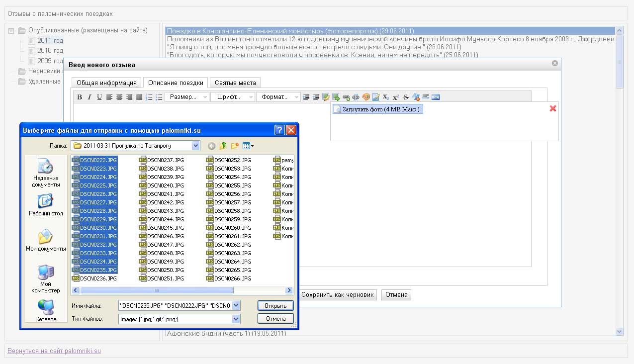634x364 pixels.
Task: Click the insert link chain icon
Action: pos(346,97)
